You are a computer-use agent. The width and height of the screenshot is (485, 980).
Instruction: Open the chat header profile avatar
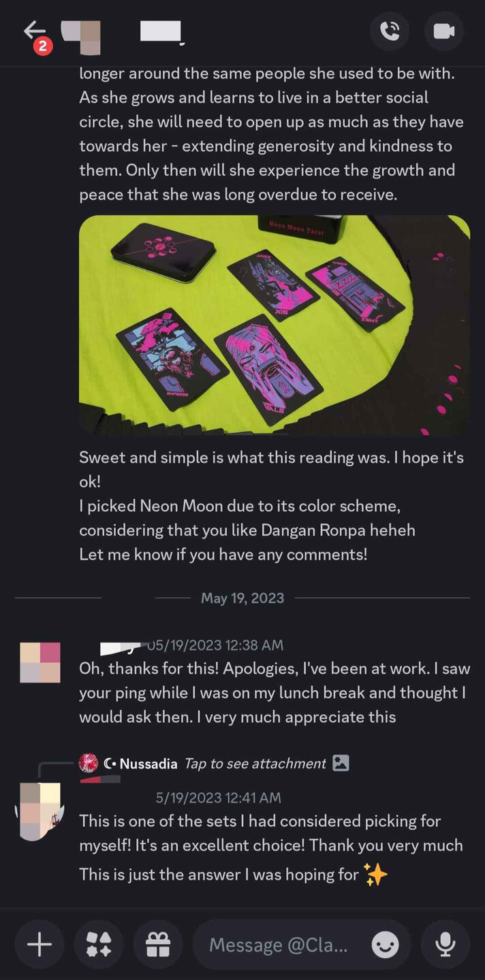point(81,37)
